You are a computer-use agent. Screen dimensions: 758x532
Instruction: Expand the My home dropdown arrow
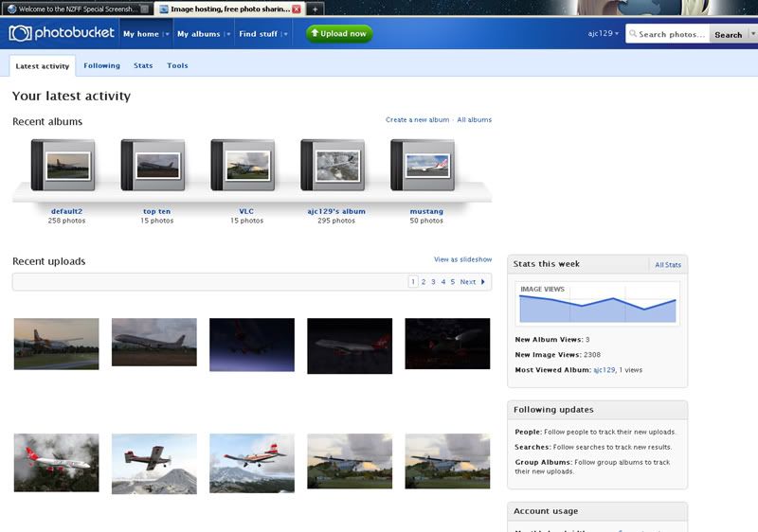[168, 34]
